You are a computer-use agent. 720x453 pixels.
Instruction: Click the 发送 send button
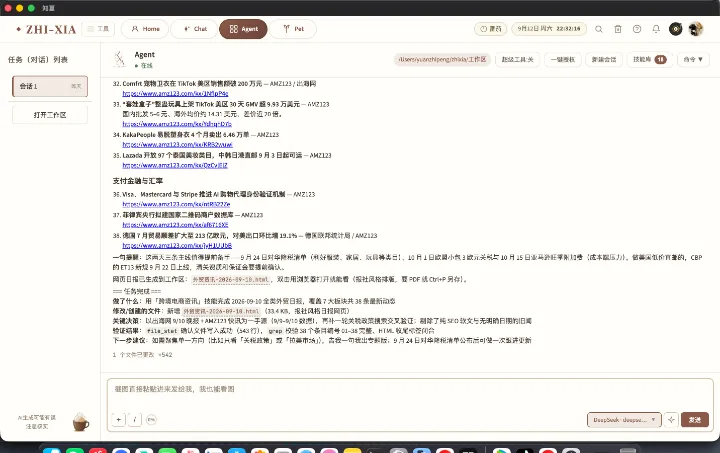695,419
